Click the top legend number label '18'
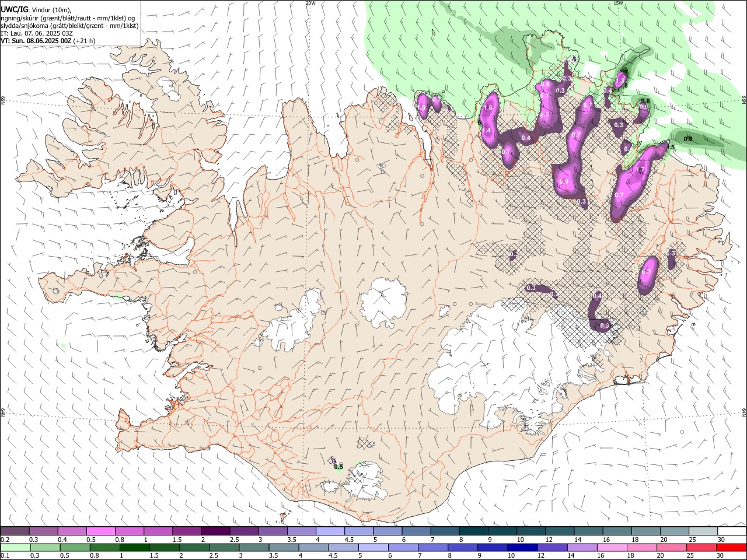747x560 pixels. point(635,540)
